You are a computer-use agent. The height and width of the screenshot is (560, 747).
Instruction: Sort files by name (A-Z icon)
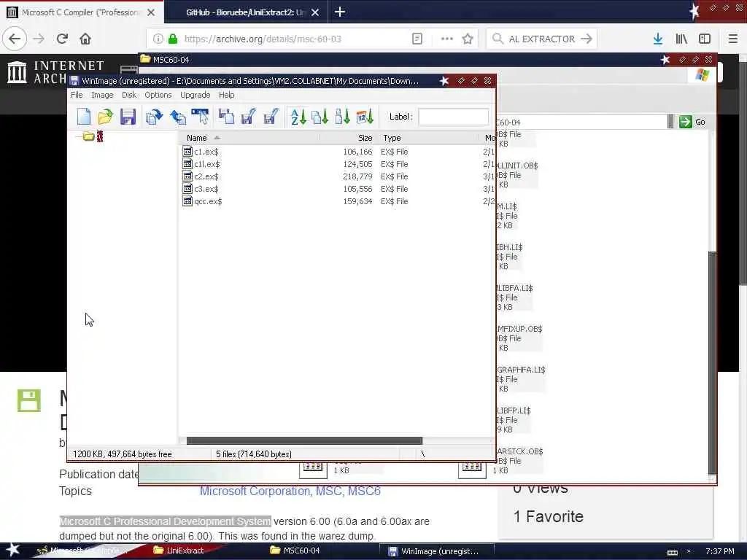click(x=298, y=117)
